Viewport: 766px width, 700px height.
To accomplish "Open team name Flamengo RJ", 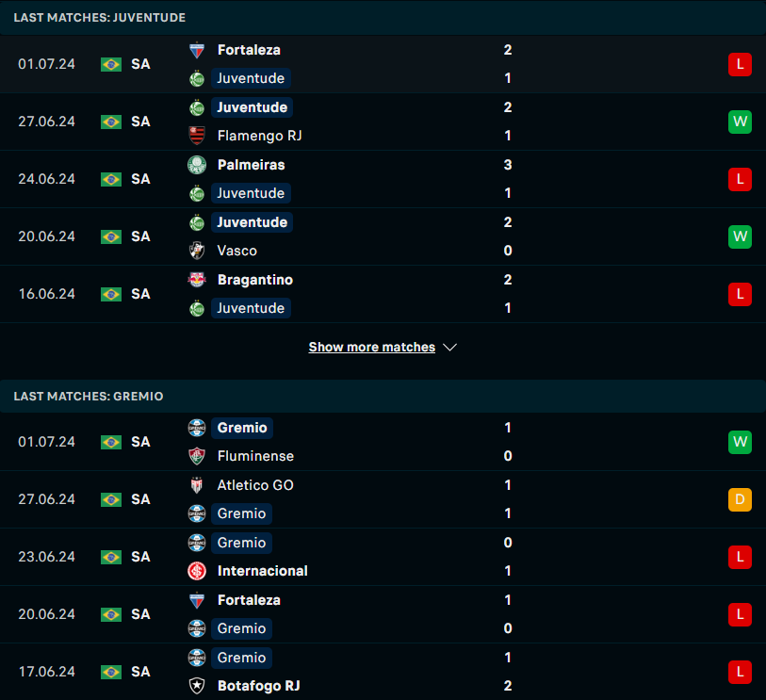I will [259, 136].
